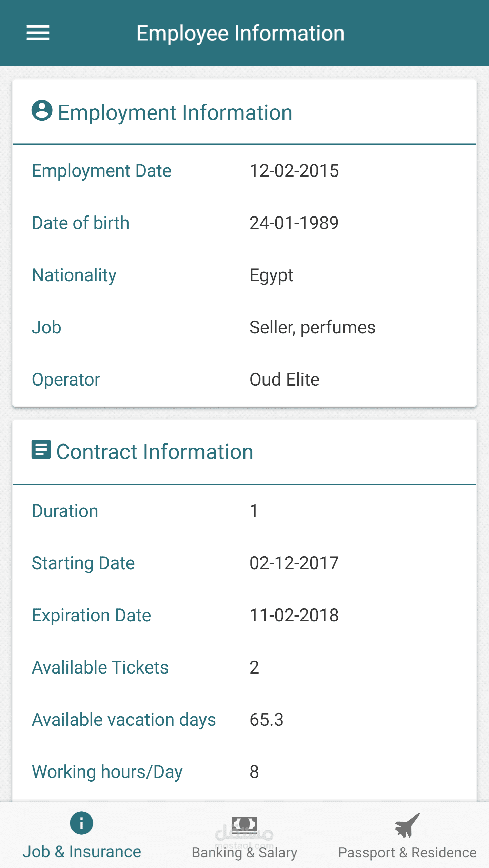Select the Job & Insurance tab label
The height and width of the screenshot is (868, 489).
click(82, 852)
